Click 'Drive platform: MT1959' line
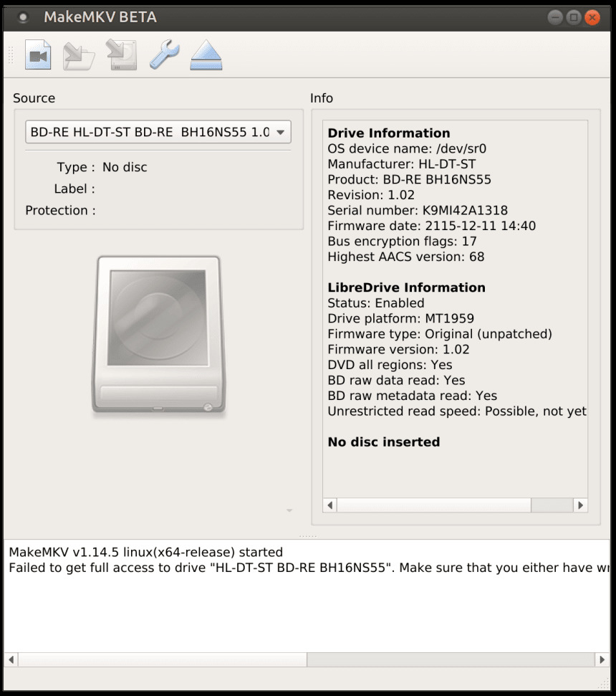Image resolution: width=616 pixels, height=696 pixels. [401, 319]
